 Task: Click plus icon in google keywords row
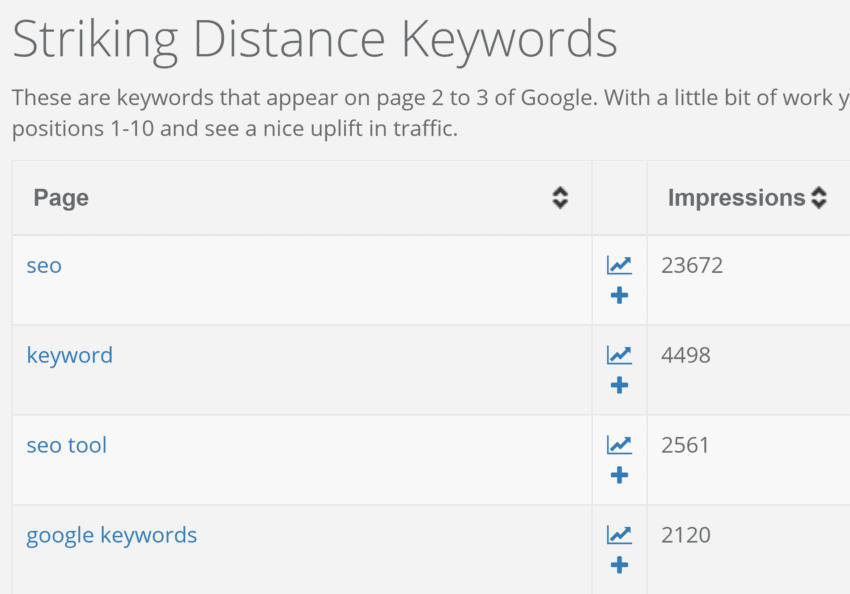tap(619, 565)
